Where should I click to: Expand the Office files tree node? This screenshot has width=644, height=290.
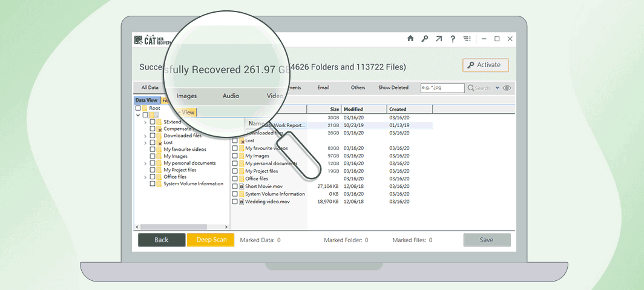pos(145,177)
